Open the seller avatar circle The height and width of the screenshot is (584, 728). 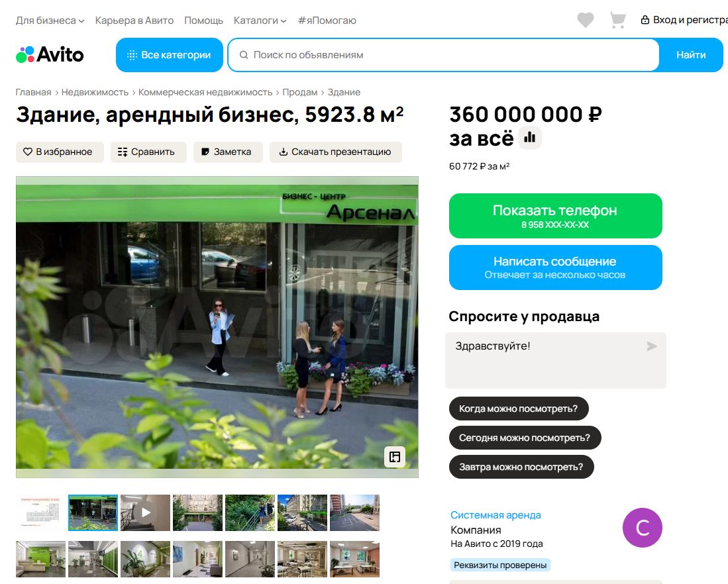click(x=642, y=528)
